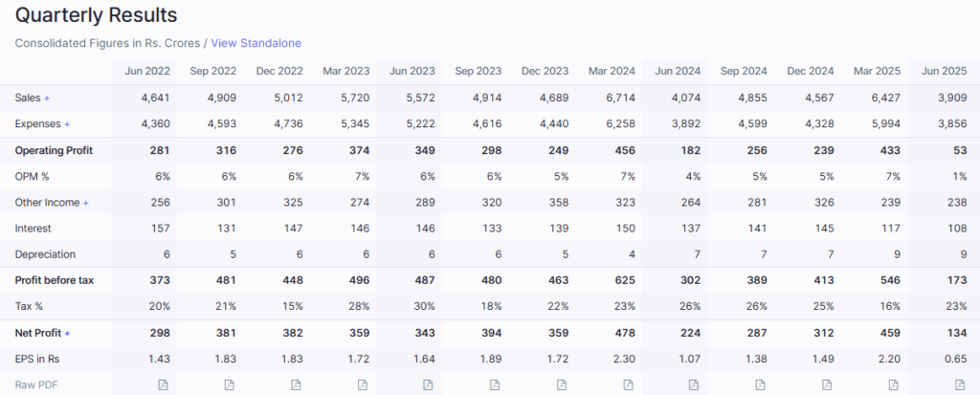The height and width of the screenshot is (395, 980).
Task: Click Net Profit value 134 for Jun 2025
Action: pyautogui.click(x=958, y=333)
